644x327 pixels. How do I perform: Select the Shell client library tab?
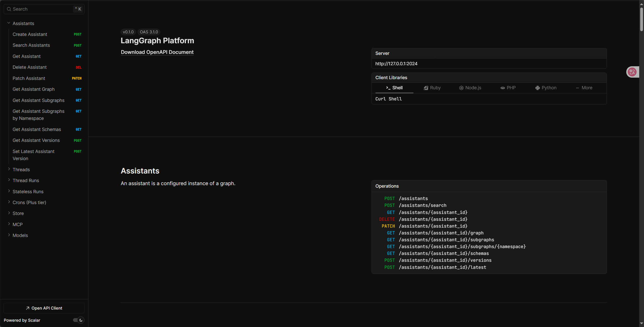394,88
